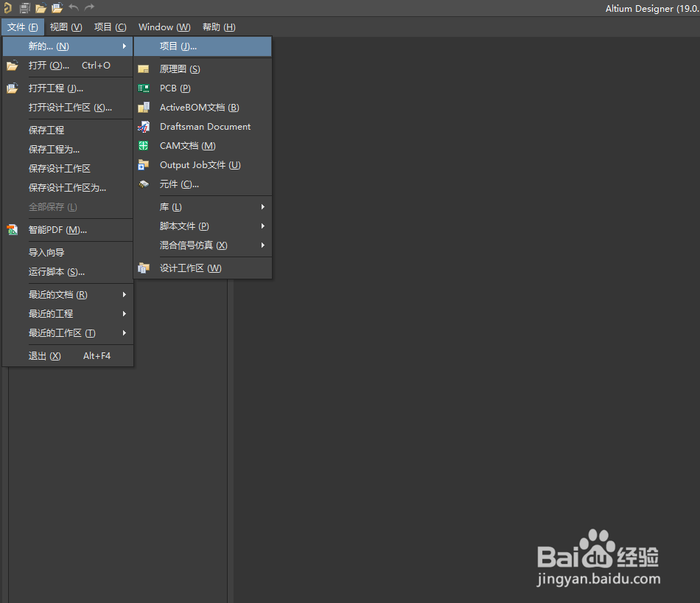Click 打开工程 (J)... menu entry
This screenshot has width=700, height=603.
point(68,88)
